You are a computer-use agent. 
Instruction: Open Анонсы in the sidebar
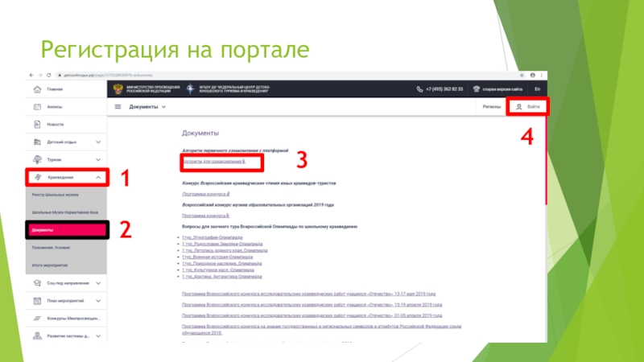(x=66, y=107)
